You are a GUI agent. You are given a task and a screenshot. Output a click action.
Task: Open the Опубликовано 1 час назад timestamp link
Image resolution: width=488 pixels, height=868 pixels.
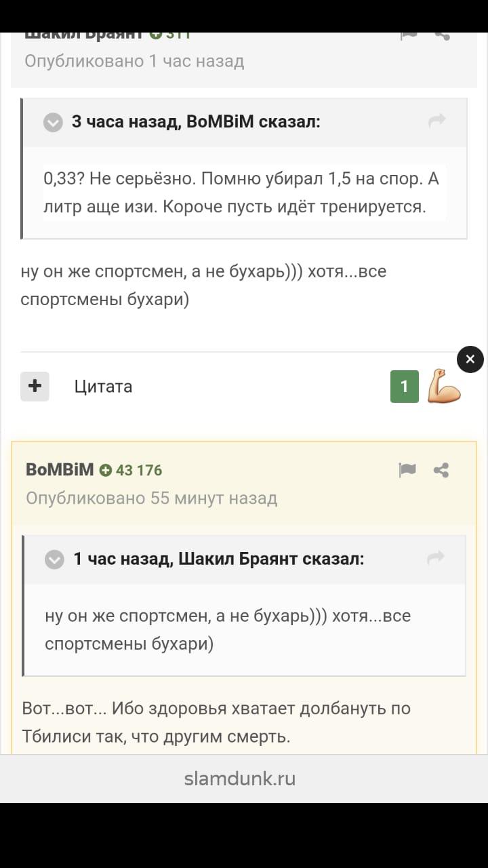[134, 61]
